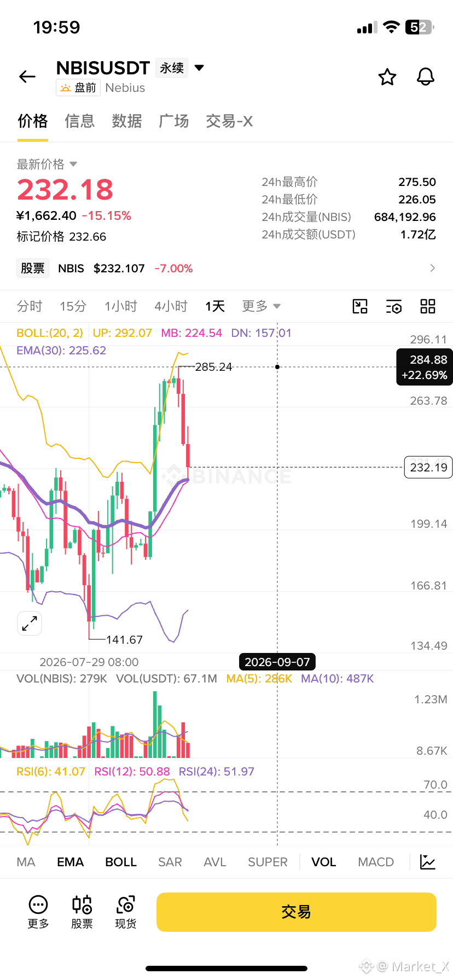Tap the -7.00% stock change text
The width and height of the screenshot is (453, 980).
[173, 268]
